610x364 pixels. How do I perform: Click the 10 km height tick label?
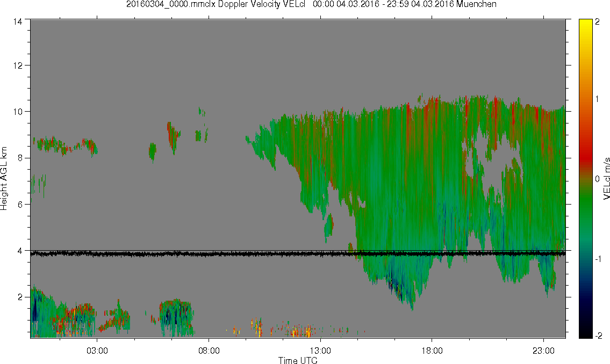tap(18, 112)
